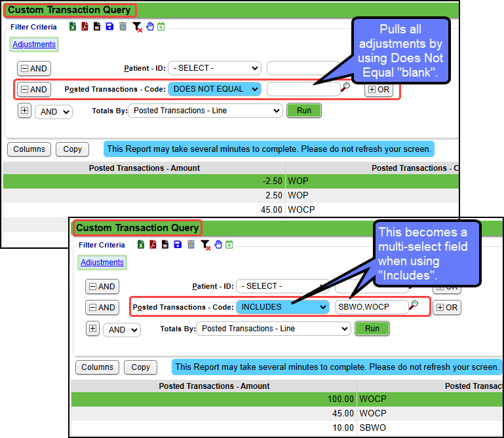Click the Copy button in upper window
Image resolution: width=504 pixels, height=438 pixels.
[72, 149]
